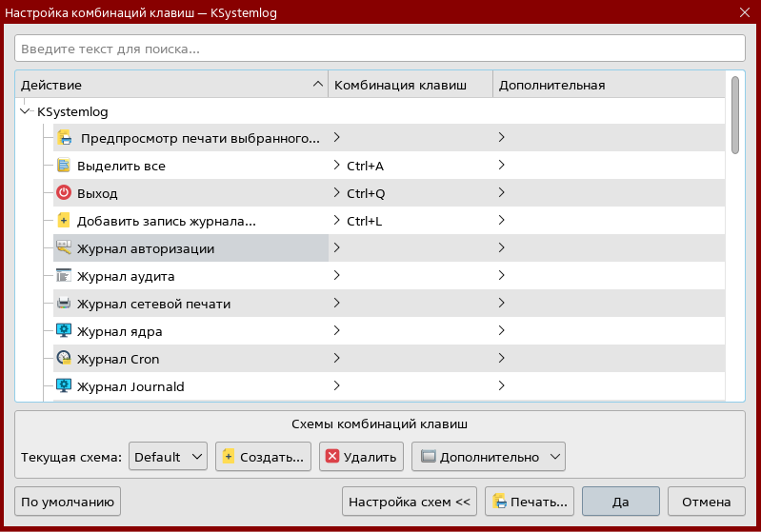
Task: Click the red 'Выход' power icon
Action: pyautogui.click(x=64, y=193)
